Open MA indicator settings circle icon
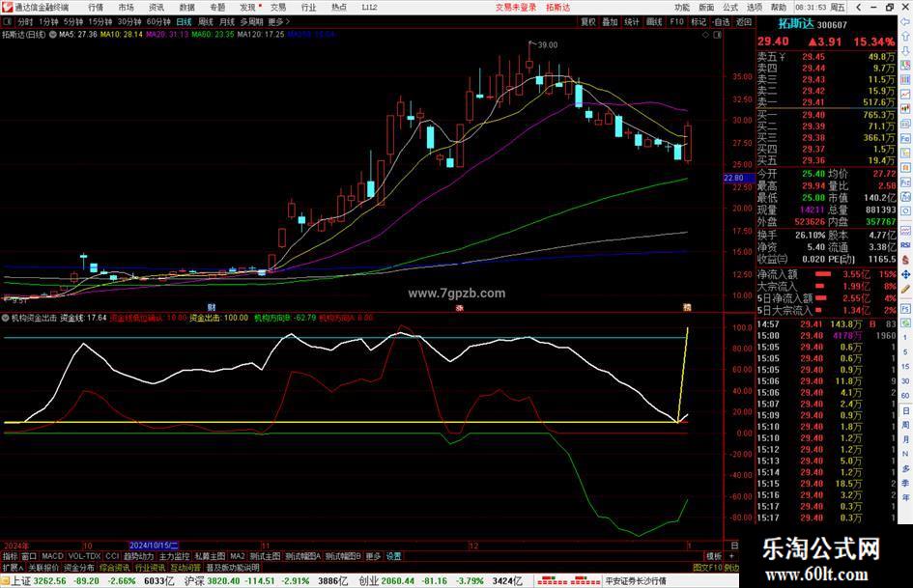This screenshot has width=913, height=588. click(x=53, y=35)
